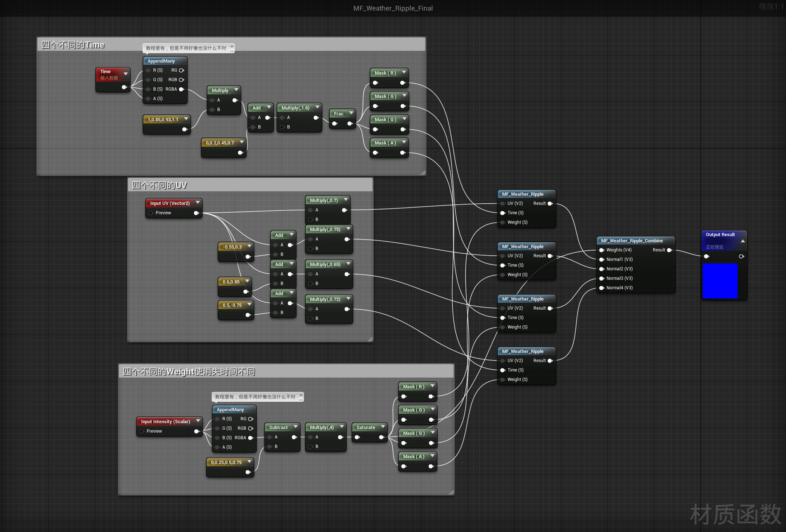
Task: Collapse the Output Result node preview
Action: pos(743,241)
